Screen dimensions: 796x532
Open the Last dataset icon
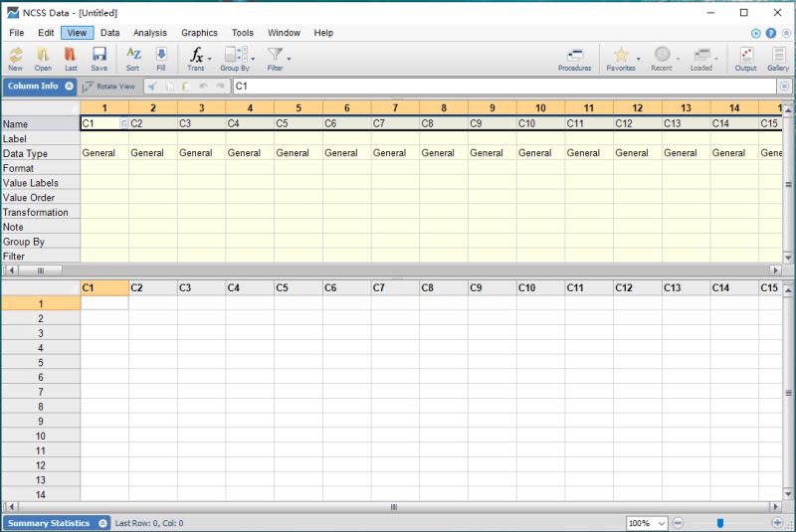71,59
